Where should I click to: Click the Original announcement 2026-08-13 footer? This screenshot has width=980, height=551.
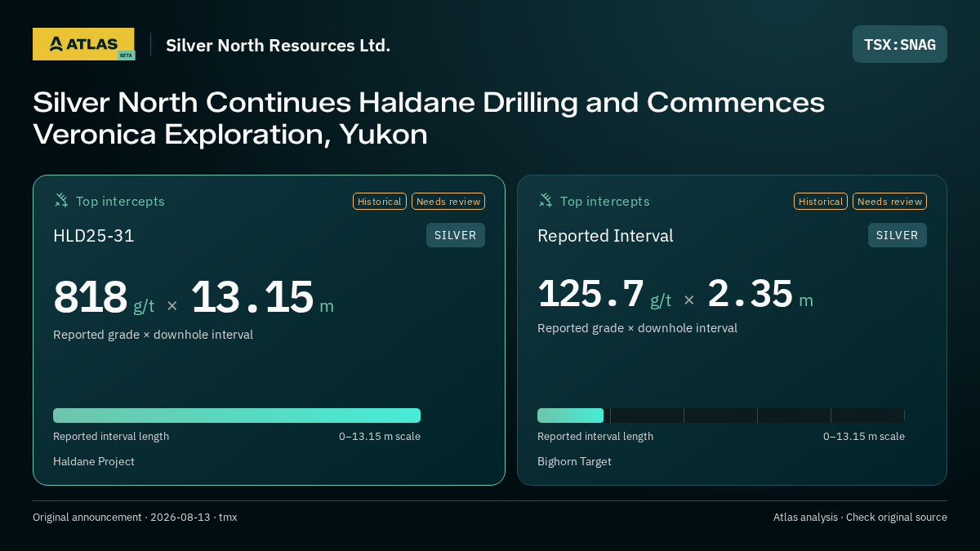[135, 517]
